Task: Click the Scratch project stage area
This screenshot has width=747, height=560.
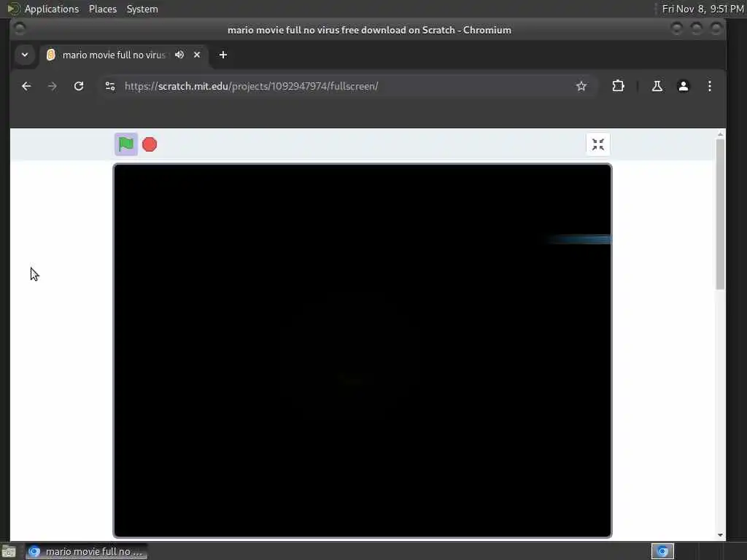Action: tap(362, 351)
